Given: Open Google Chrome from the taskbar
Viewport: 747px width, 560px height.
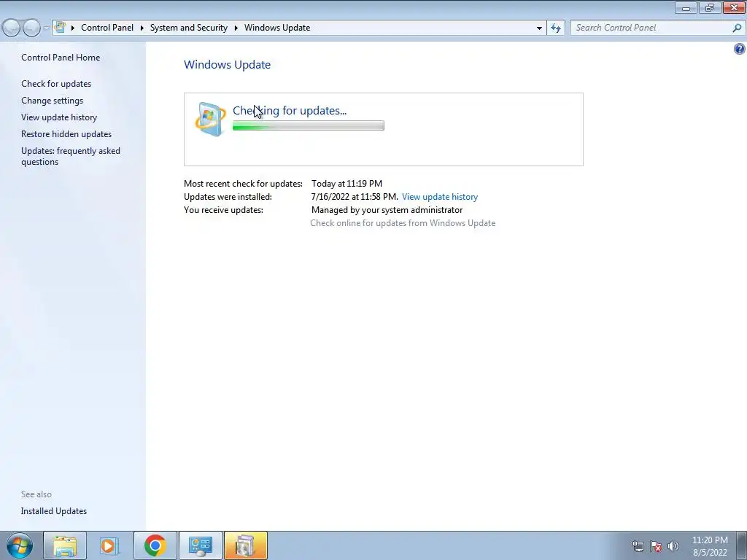Looking at the screenshot, I should click(155, 545).
